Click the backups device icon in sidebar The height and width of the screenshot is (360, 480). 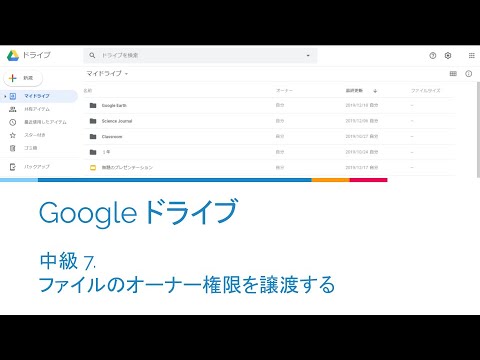[13, 167]
